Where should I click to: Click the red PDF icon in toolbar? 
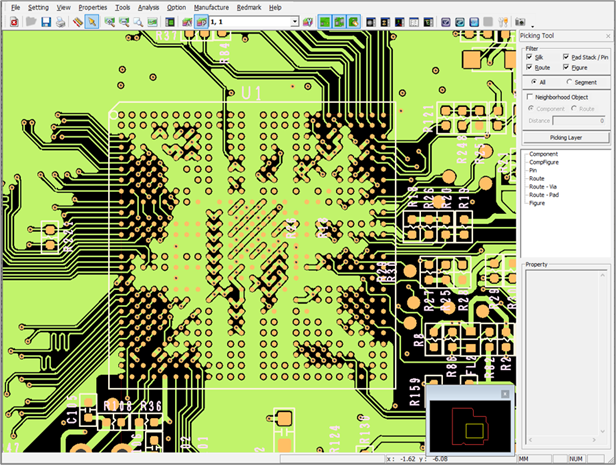(15, 21)
